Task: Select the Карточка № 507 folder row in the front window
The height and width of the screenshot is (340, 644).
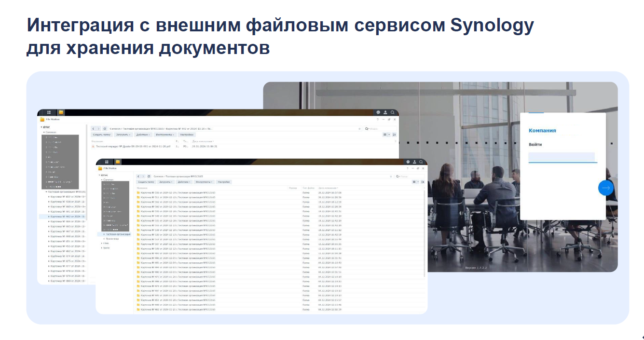Action: pyautogui.click(x=279, y=244)
